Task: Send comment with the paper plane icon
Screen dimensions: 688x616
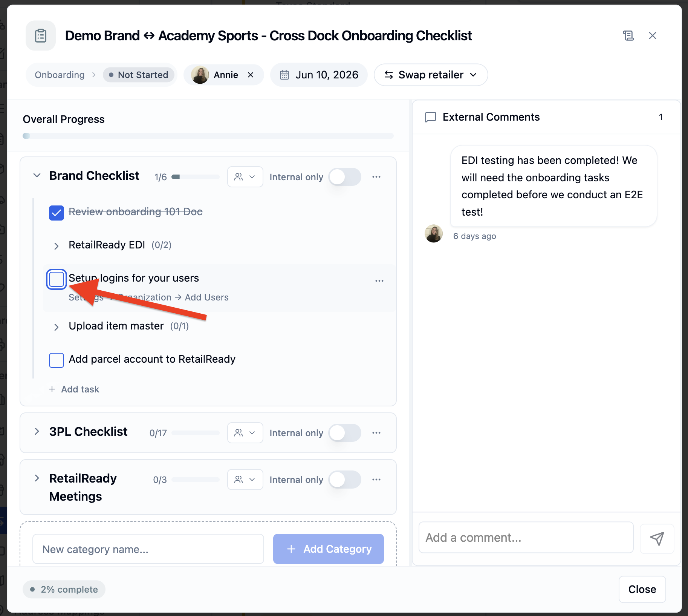Action: [657, 538]
